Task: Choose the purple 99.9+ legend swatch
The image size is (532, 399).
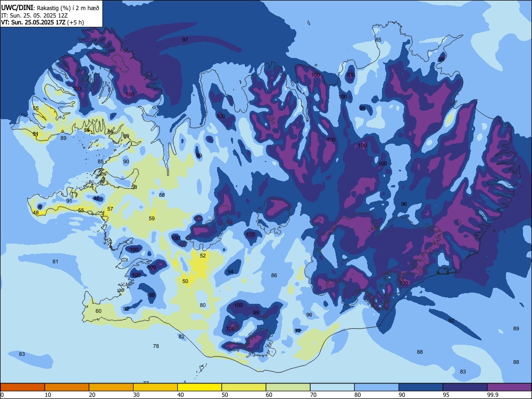Action: [x=509, y=387]
